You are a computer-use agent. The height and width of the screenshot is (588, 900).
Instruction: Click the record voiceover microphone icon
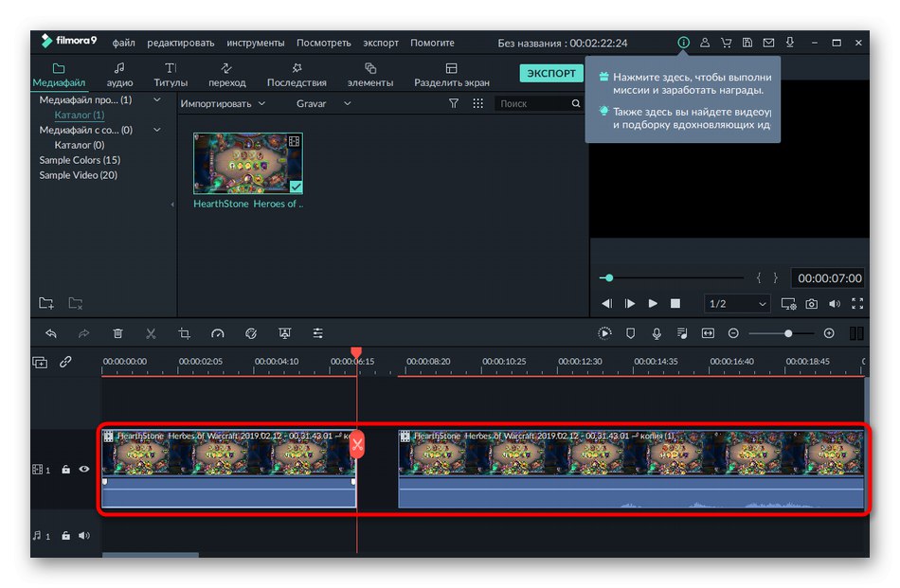click(x=656, y=333)
